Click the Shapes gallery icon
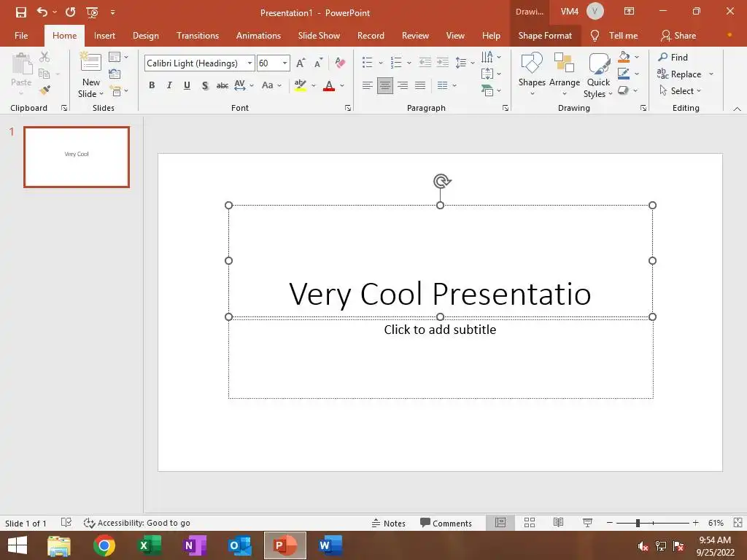 click(532, 64)
